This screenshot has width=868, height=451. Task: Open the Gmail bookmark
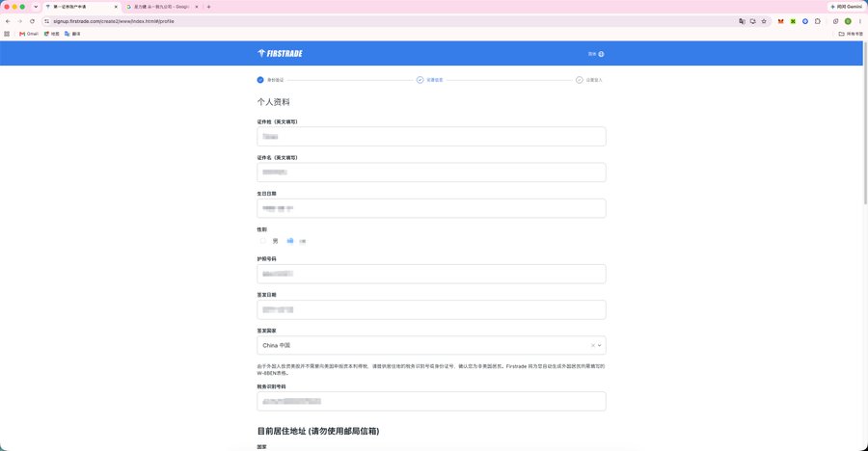[x=29, y=34]
